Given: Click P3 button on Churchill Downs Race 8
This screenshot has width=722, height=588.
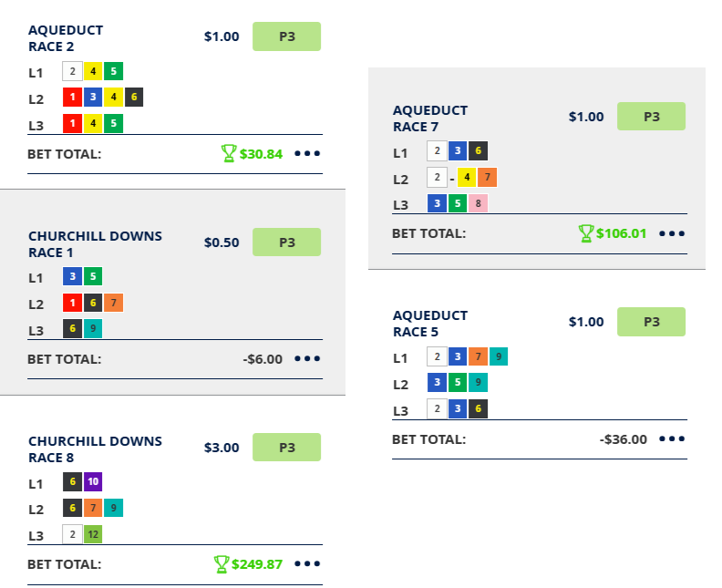Looking at the screenshot, I should pyautogui.click(x=286, y=448).
